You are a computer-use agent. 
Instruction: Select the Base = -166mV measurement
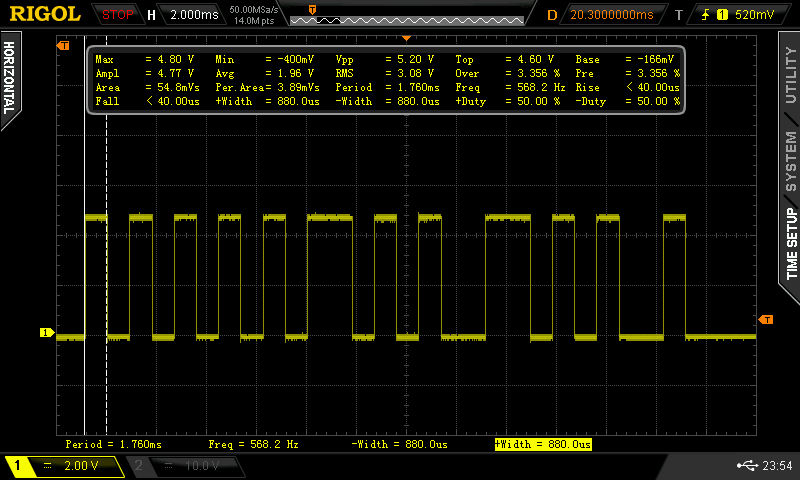click(x=625, y=59)
